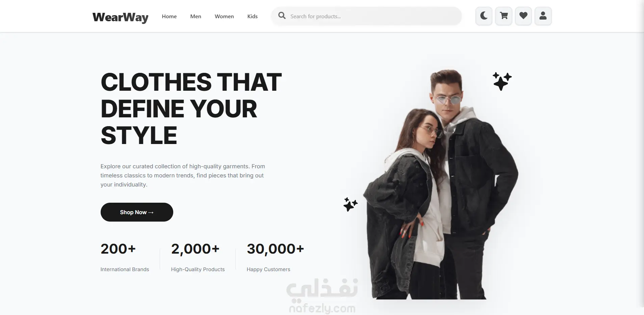Click the large sparkle icon near man's head
This screenshot has width=644, height=315.
[502, 81]
